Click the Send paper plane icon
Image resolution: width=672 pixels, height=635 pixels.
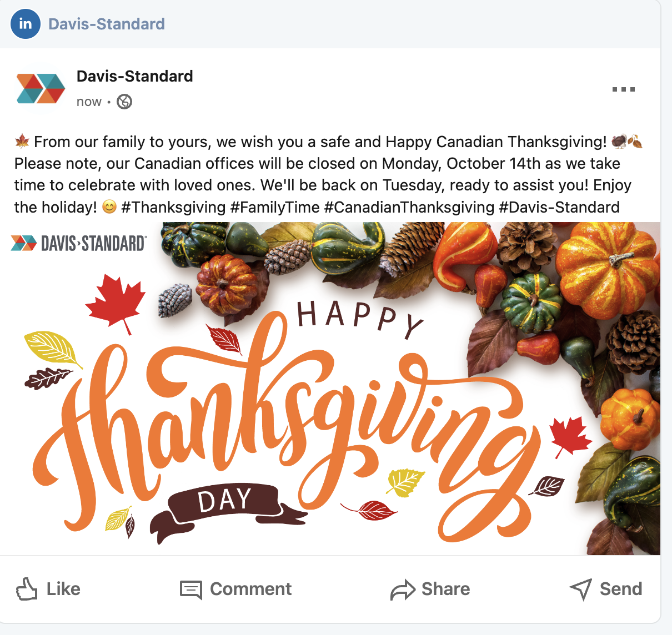(581, 589)
